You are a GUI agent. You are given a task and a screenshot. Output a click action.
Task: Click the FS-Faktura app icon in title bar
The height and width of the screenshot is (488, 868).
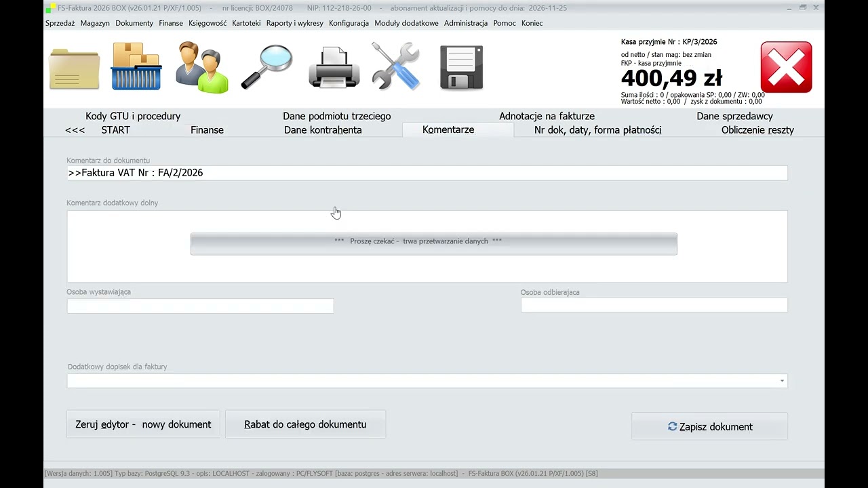[50, 8]
